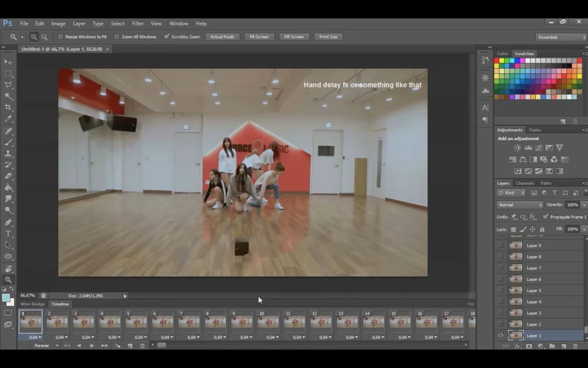Select the Clone Stamp tool
588x368 pixels.
point(8,154)
